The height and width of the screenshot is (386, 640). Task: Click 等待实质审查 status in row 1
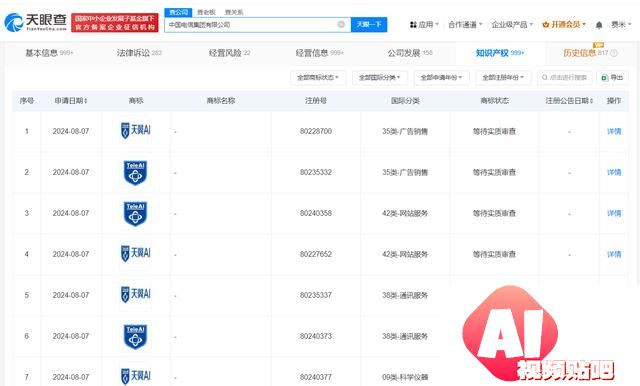pyautogui.click(x=494, y=131)
